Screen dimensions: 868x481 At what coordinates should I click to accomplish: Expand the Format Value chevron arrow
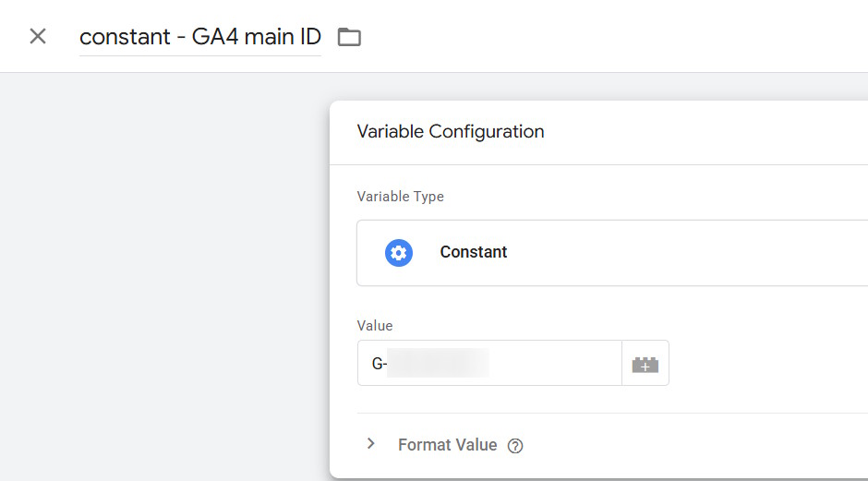coord(371,444)
